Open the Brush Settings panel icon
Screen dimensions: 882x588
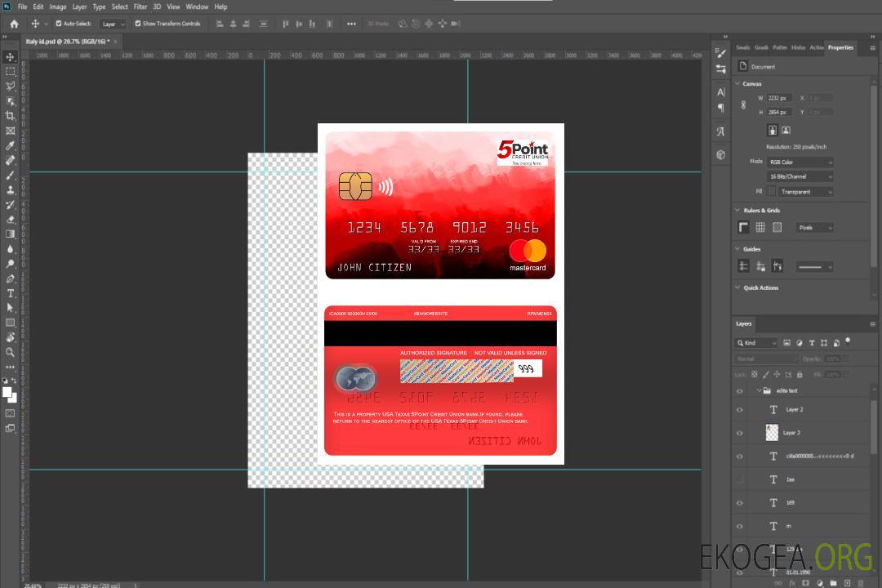pos(721,53)
